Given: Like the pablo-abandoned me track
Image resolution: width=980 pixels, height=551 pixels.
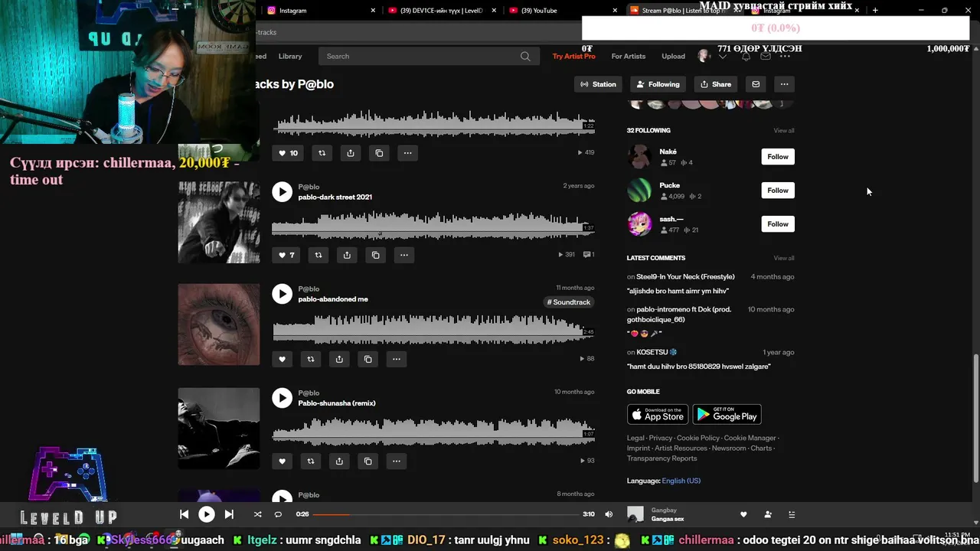Looking at the screenshot, I should (x=282, y=359).
